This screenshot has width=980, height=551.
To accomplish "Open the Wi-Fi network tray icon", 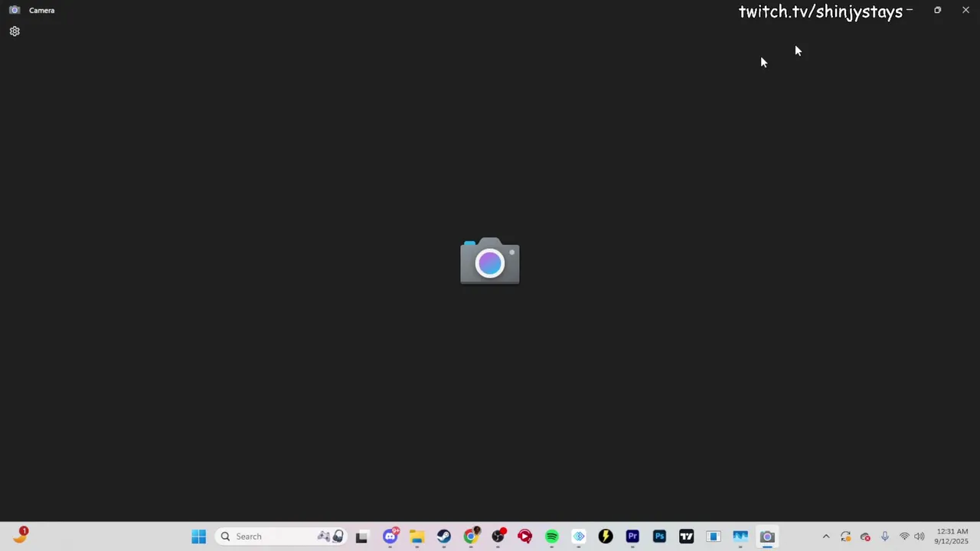I will [904, 536].
